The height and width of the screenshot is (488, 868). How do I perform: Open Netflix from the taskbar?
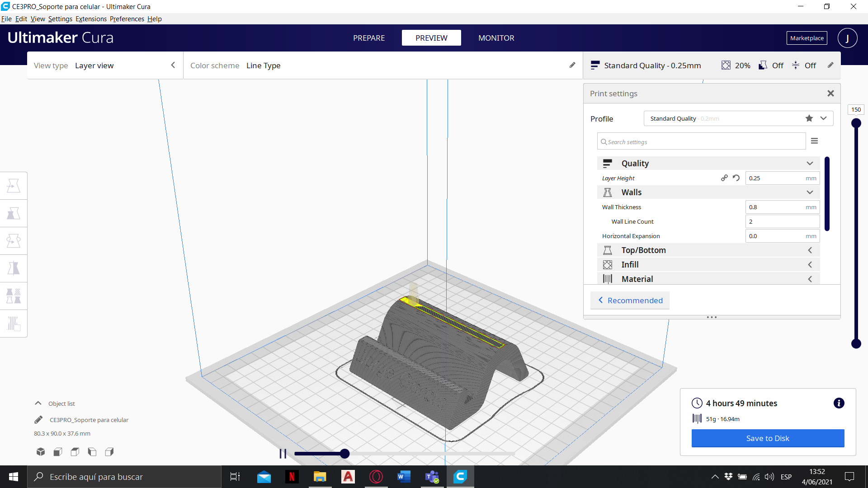point(292,477)
